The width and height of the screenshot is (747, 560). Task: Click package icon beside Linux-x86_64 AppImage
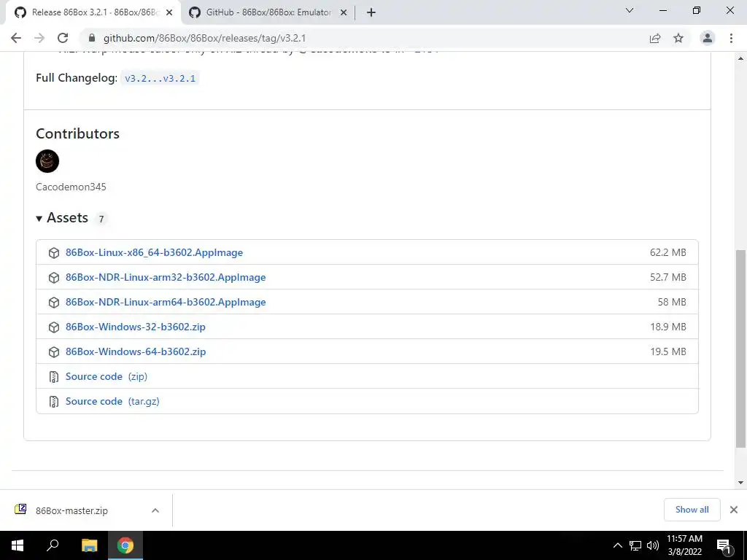[54, 253]
